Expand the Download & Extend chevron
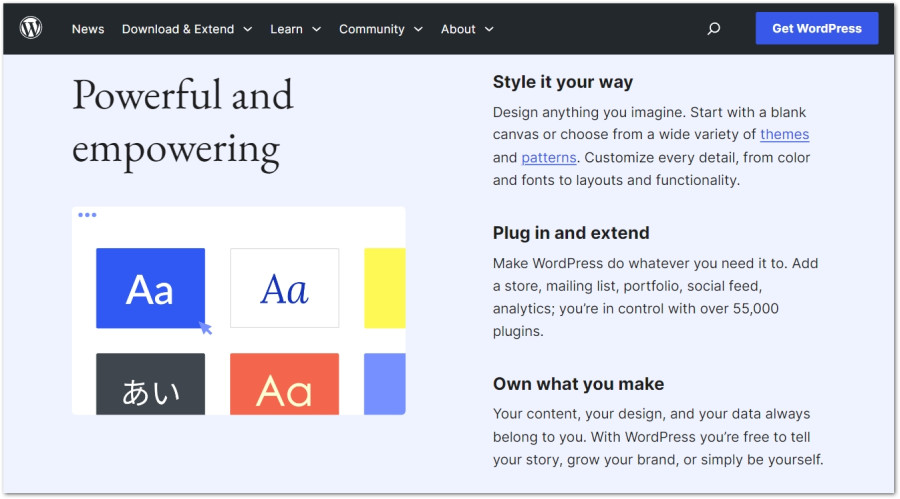The width and height of the screenshot is (900, 499). (x=247, y=29)
